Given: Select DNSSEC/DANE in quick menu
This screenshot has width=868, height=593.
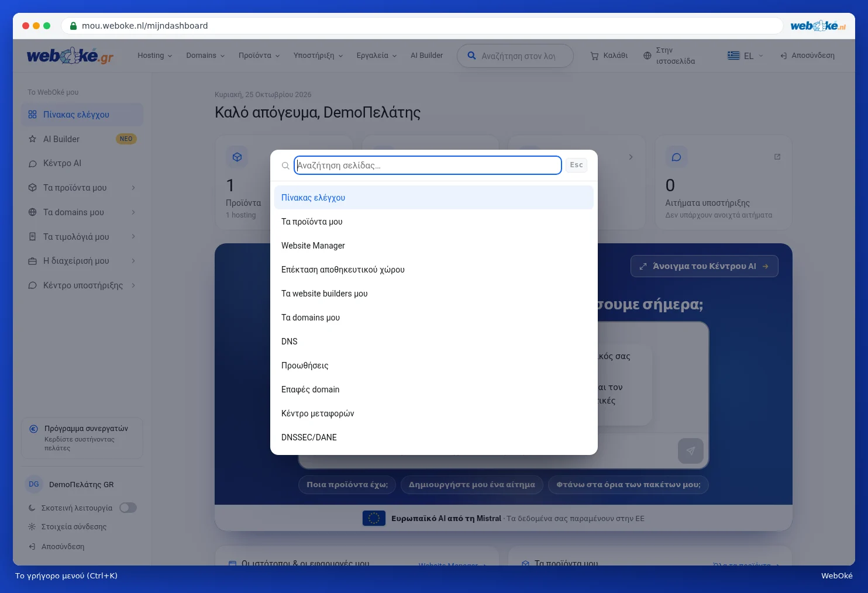Looking at the screenshot, I should 434,437.
